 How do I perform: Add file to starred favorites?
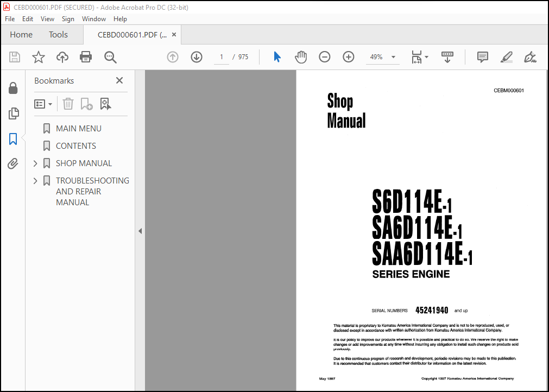click(x=38, y=56)
